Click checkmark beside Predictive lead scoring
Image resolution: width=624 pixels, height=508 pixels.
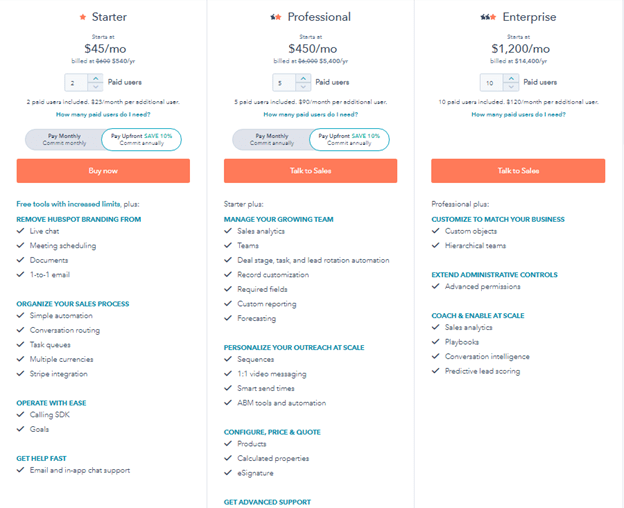(x=435, y=371)
